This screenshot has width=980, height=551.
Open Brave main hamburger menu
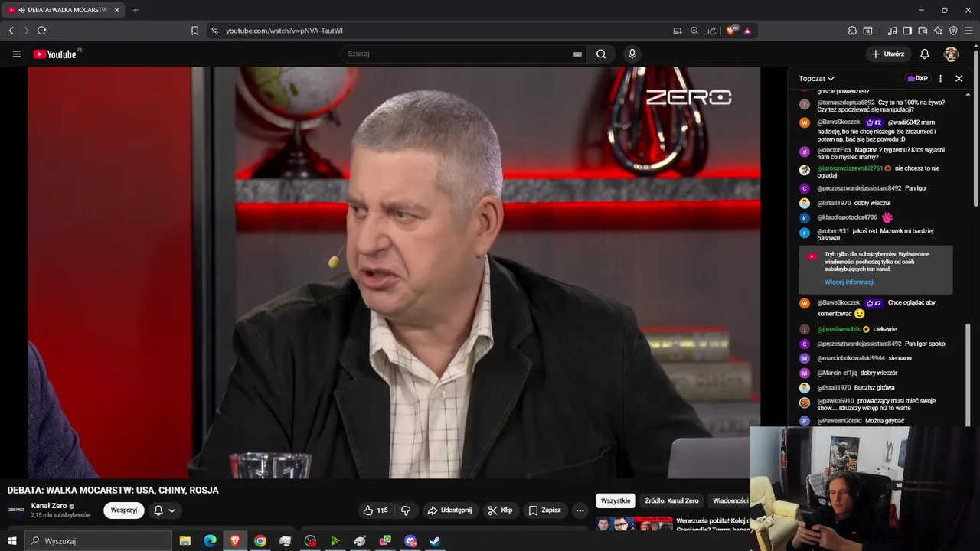pos(969,31)
